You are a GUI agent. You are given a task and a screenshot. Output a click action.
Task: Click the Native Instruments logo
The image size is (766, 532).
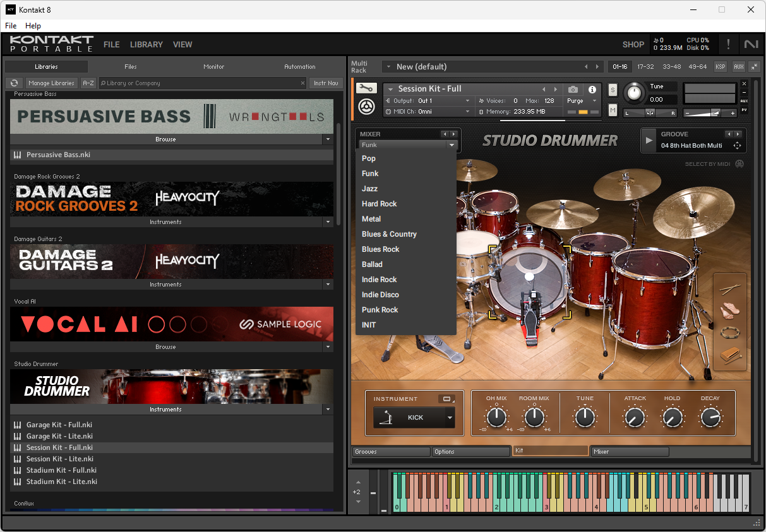751,44
